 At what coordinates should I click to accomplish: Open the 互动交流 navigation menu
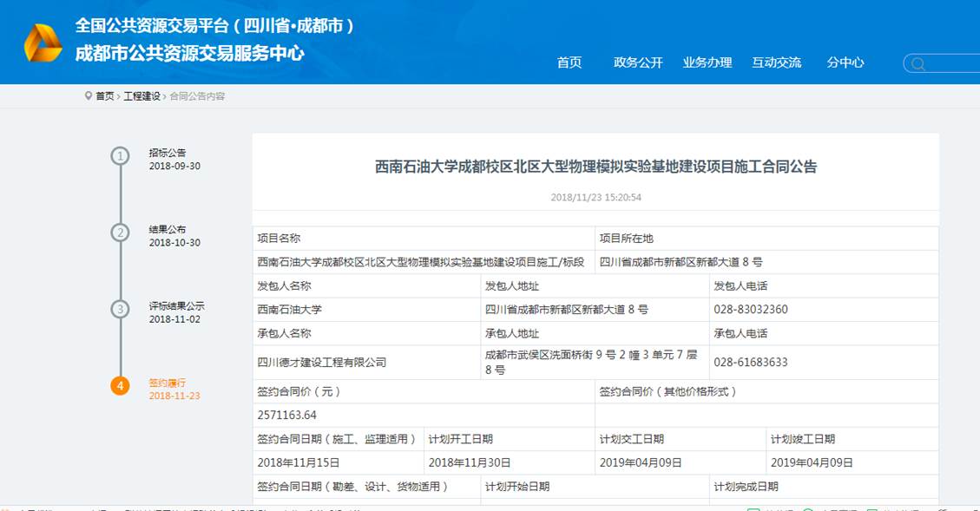[776, 62]
